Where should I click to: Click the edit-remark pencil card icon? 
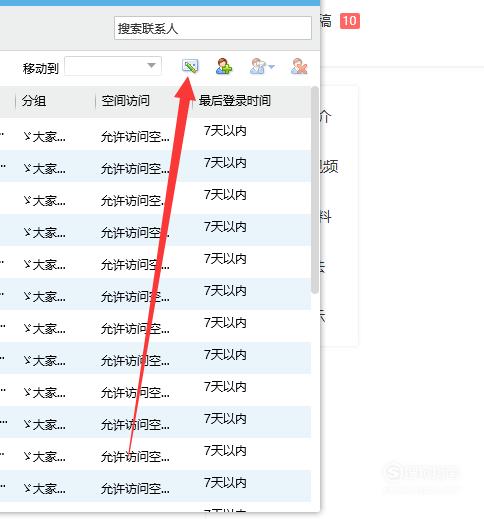click(190, 66)
